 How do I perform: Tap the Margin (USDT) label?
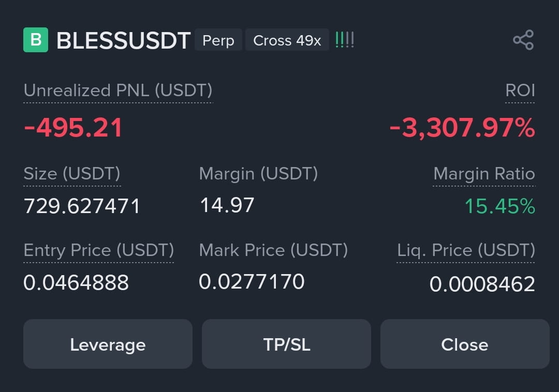[x=258, y=174]
